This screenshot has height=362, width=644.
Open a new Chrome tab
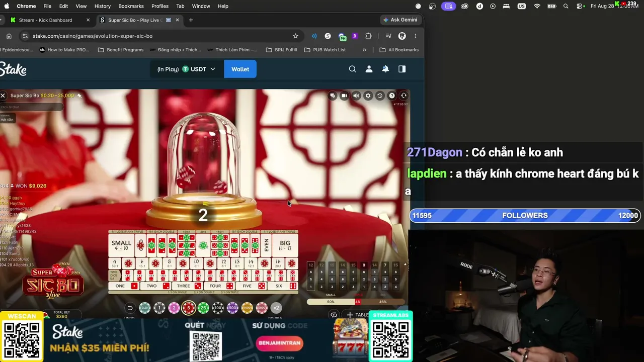coord(191,20)
